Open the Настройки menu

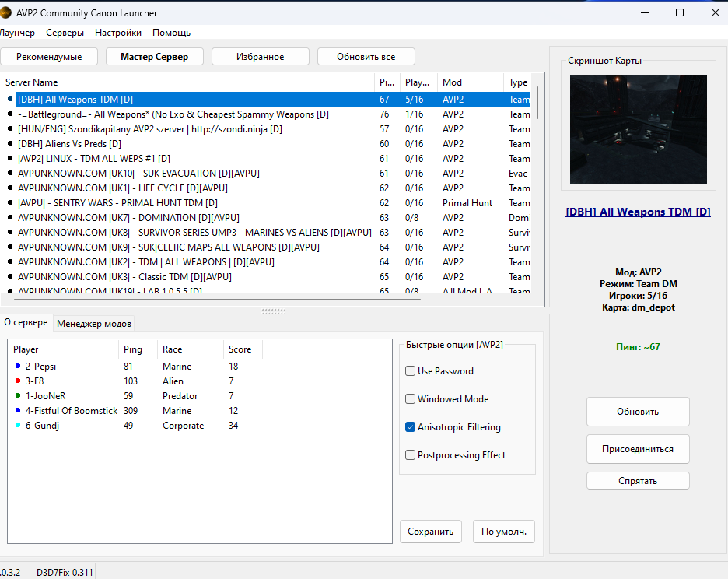pos(118,33)
